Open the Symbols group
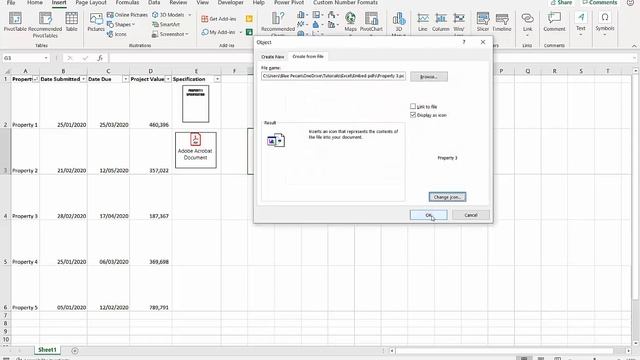 [x=605, y=23]
